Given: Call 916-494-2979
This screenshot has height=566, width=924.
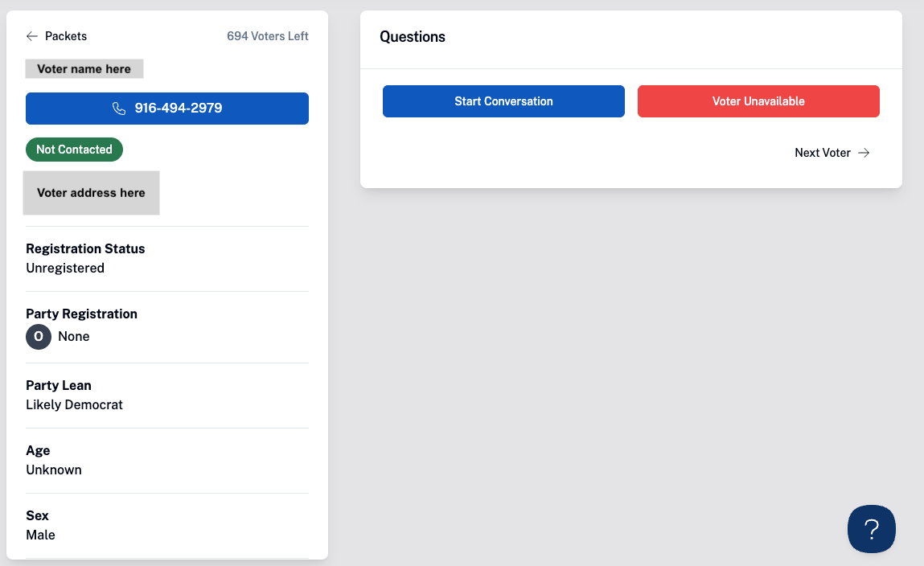Looking at the screenshot, I should [x=167, y=109].
